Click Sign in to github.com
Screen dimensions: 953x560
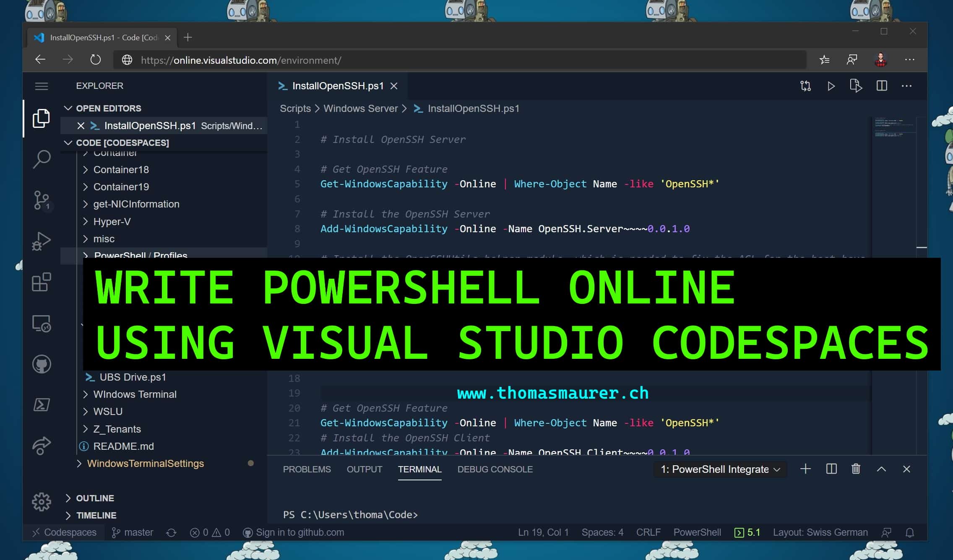[x=293, y=532]
